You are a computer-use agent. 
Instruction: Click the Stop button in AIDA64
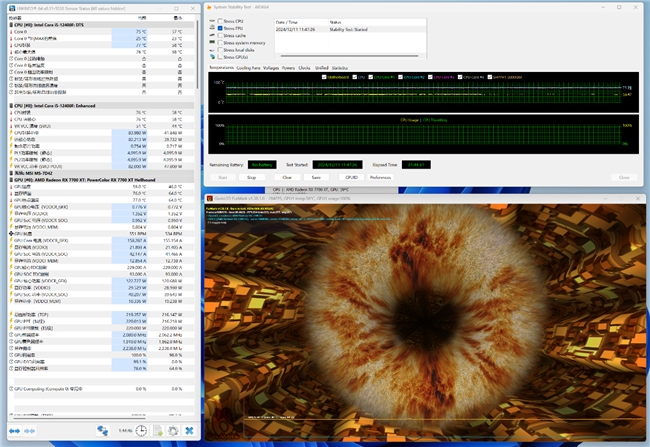coord(251,177)
